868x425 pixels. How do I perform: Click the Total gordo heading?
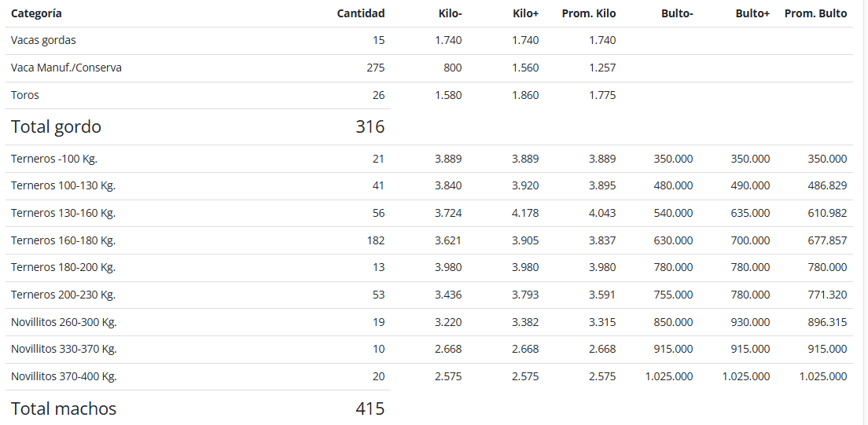(x=56, y=126)
